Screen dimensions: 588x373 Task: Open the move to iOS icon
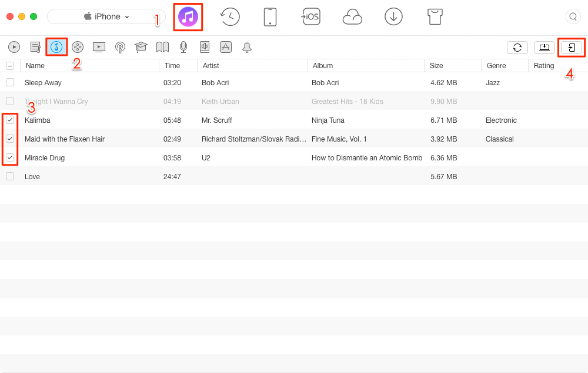click(x=311, y=17)
